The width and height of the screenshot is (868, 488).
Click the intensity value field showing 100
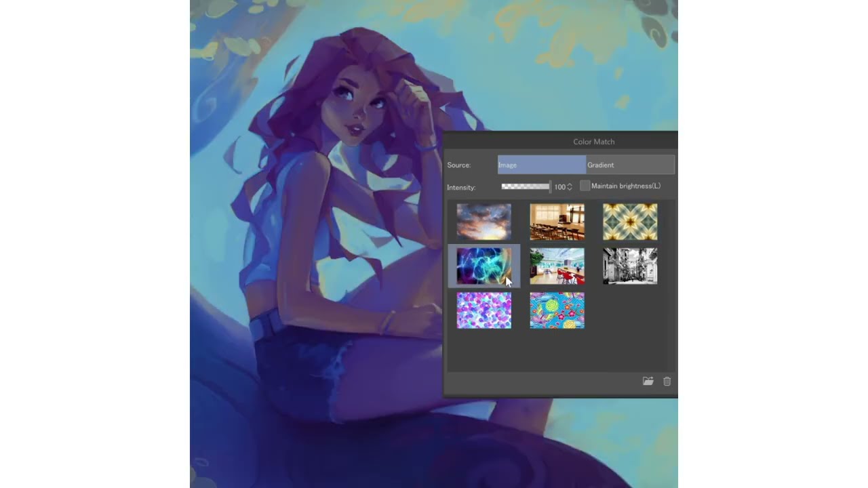(x=559, y=186)
